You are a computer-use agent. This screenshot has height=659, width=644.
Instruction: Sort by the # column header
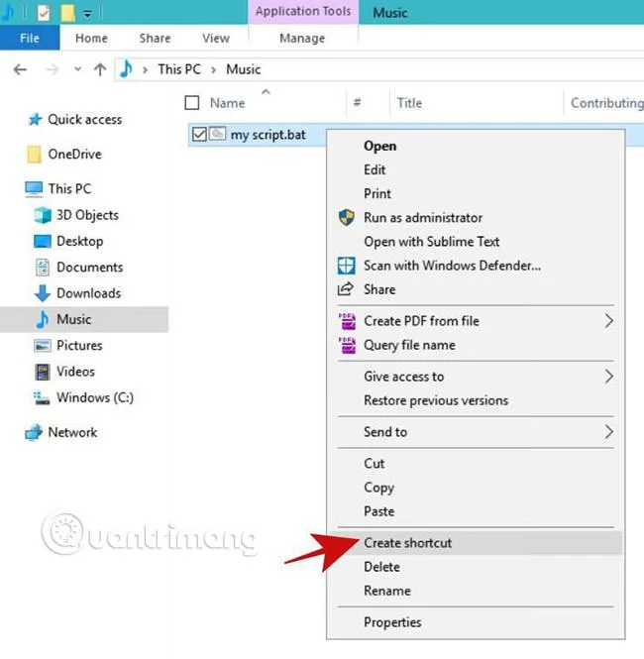[x=357, y=102]
